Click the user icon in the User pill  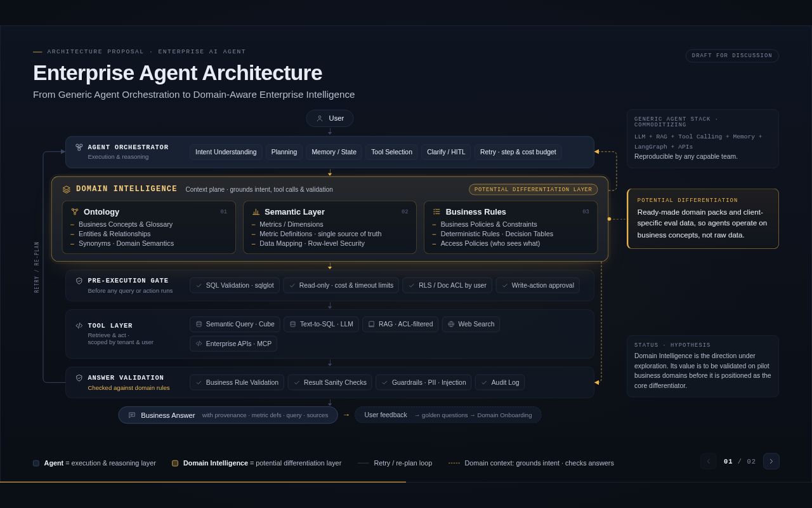320,118
